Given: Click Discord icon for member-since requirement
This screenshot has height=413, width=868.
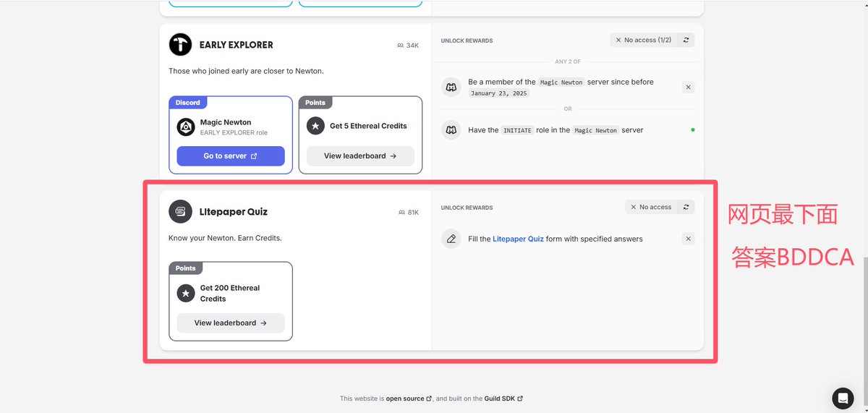Looking at the screenshot, I should point(451,87).
